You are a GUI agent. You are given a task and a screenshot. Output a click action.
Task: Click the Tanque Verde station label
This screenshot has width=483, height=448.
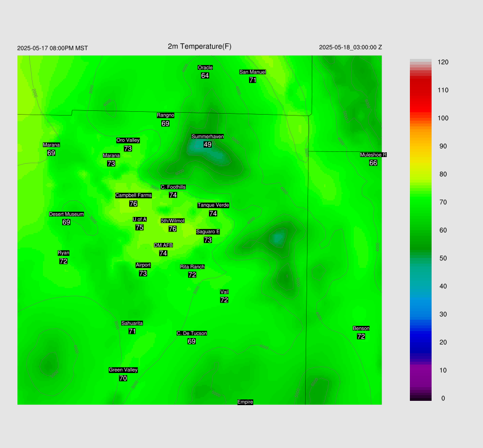coord(213,205)
